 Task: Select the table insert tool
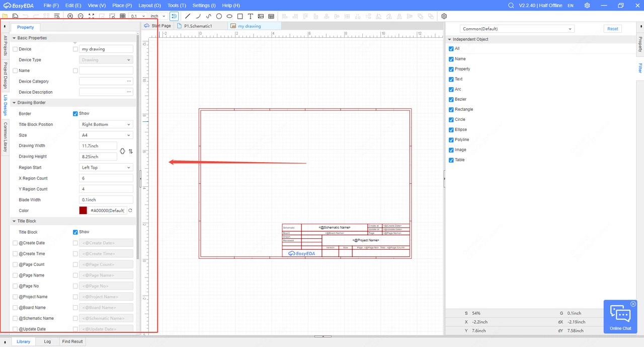click(x=272, y=16)
